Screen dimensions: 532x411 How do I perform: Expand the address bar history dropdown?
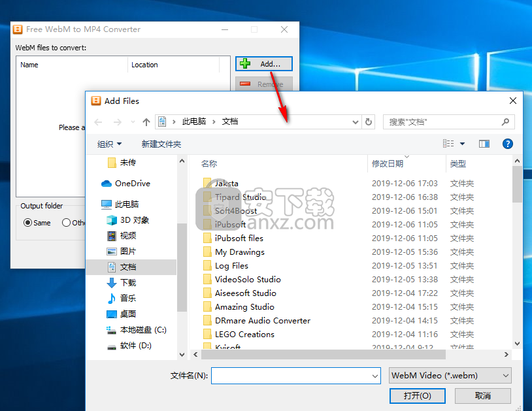[x=356, y=122]
